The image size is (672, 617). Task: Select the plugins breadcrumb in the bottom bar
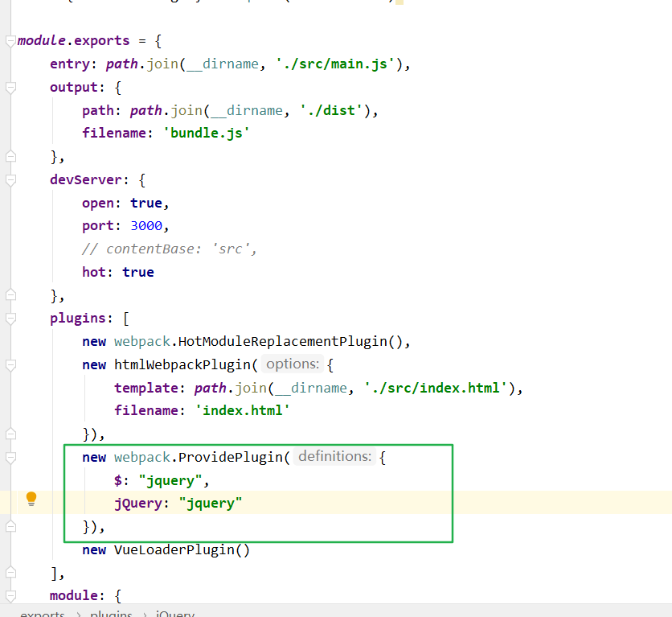click(111, 614)
